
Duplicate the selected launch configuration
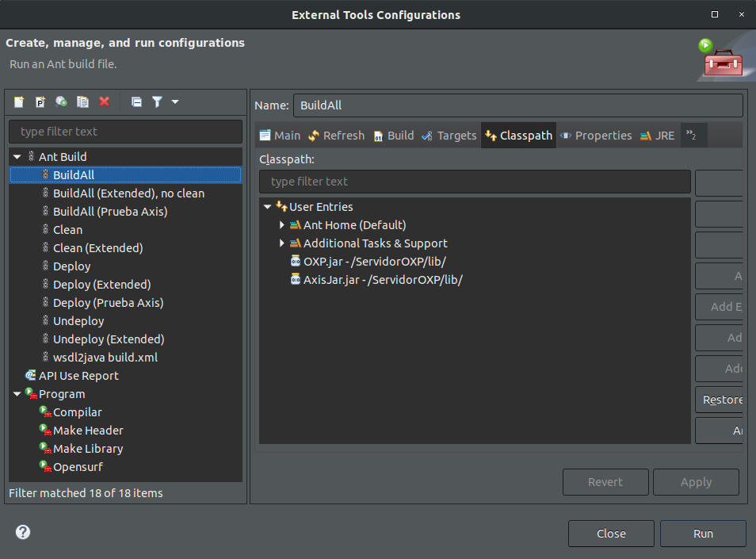pos(83,101)
